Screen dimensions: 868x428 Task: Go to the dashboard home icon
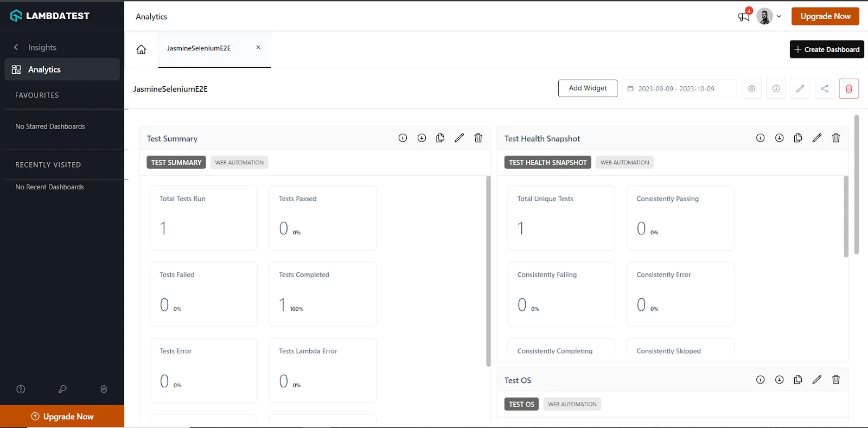coord(141,49)
